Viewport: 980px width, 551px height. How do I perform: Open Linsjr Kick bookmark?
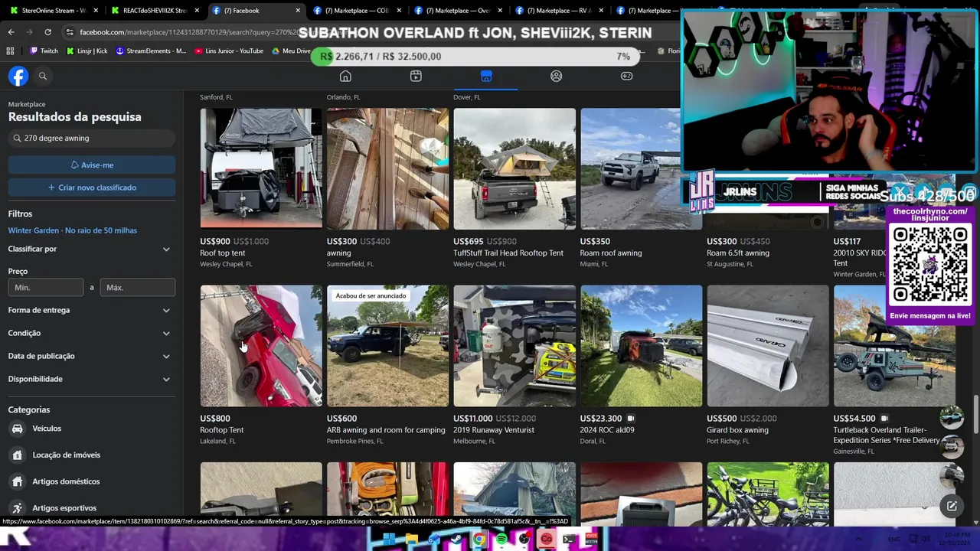[87, 51]
